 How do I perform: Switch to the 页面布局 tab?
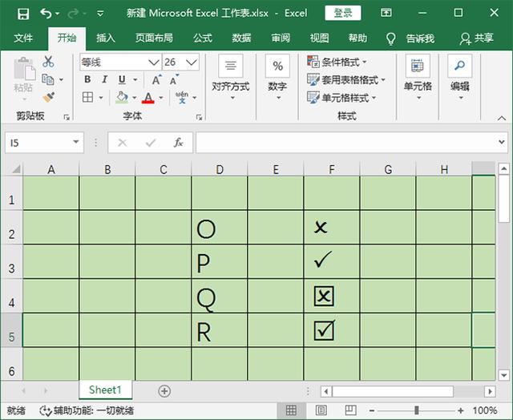tap(154, 38)
